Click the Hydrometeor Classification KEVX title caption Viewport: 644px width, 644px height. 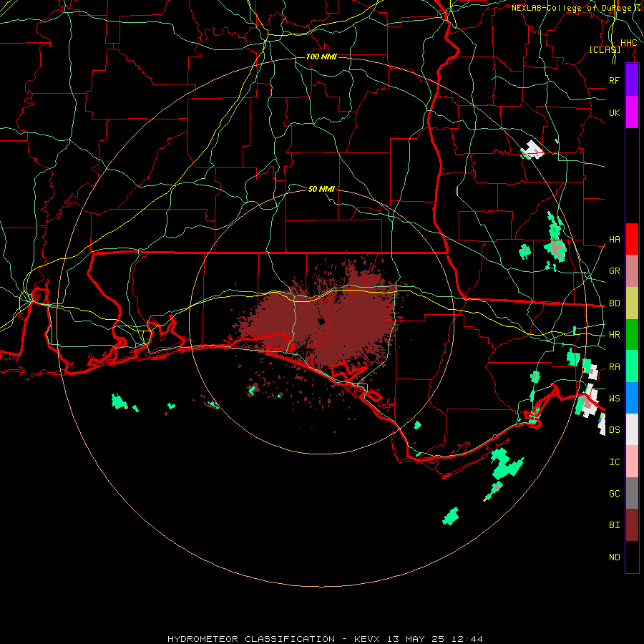point(325,639)
